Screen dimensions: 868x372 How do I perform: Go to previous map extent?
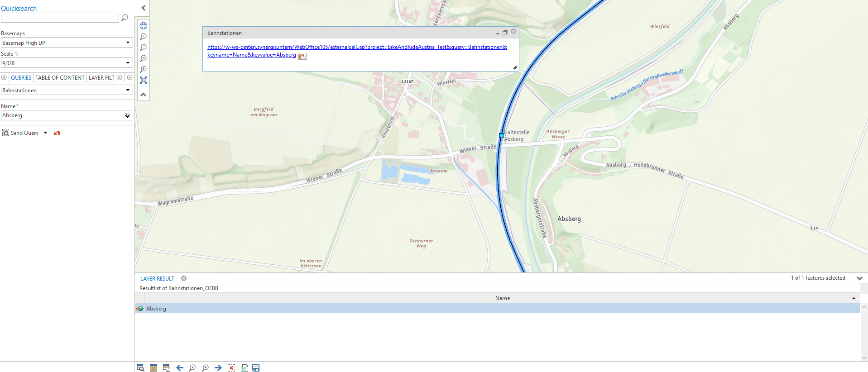coord(144,58)
